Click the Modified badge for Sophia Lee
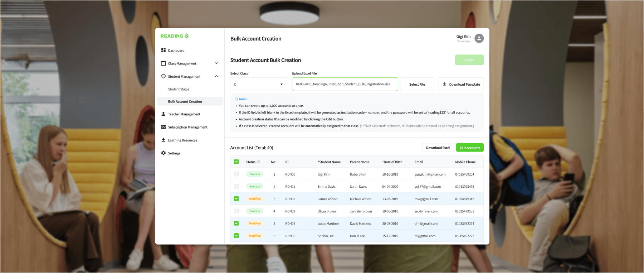 coord(255,236)
